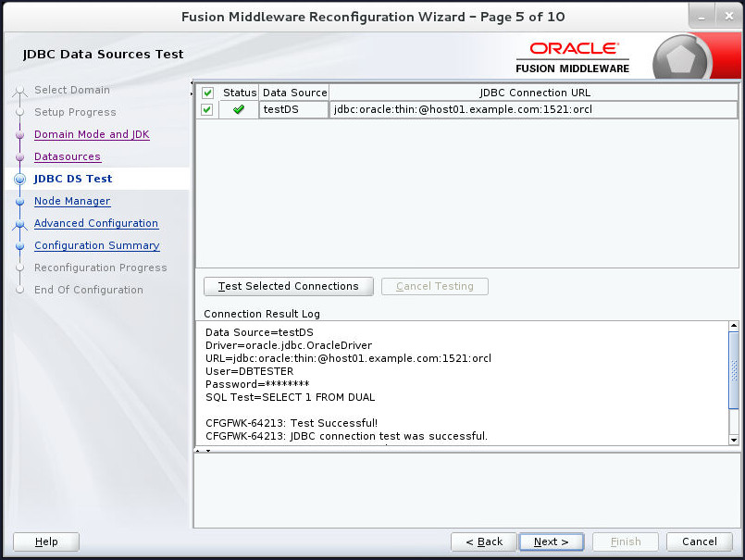Click End Of Configuration step
The image size is (745, 560).
(88, 290)
